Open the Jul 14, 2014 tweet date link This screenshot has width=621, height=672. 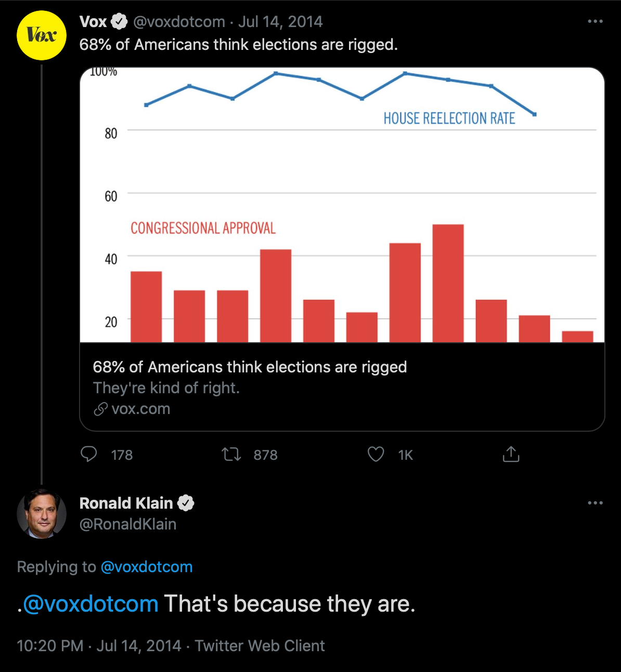pos(280,22)
